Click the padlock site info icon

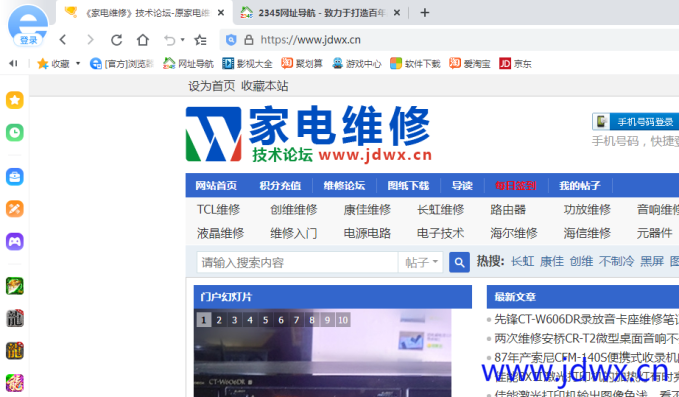pos(249,40)
